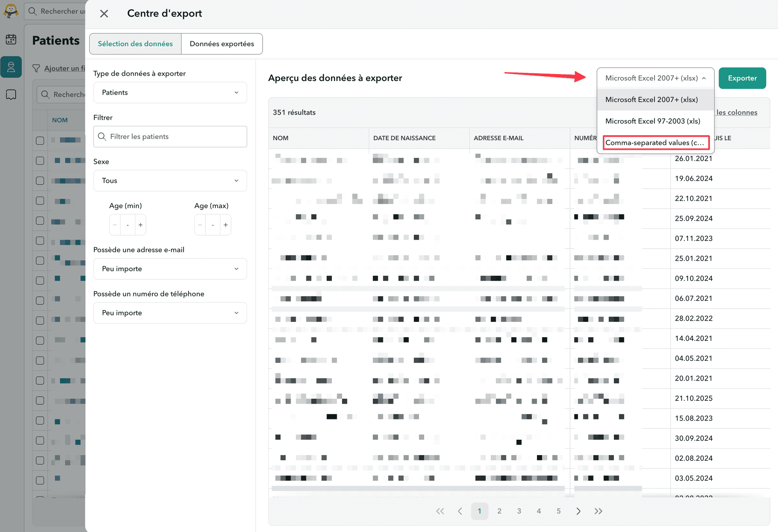Click the bookmark icon in the sidebar

[11, 94]
